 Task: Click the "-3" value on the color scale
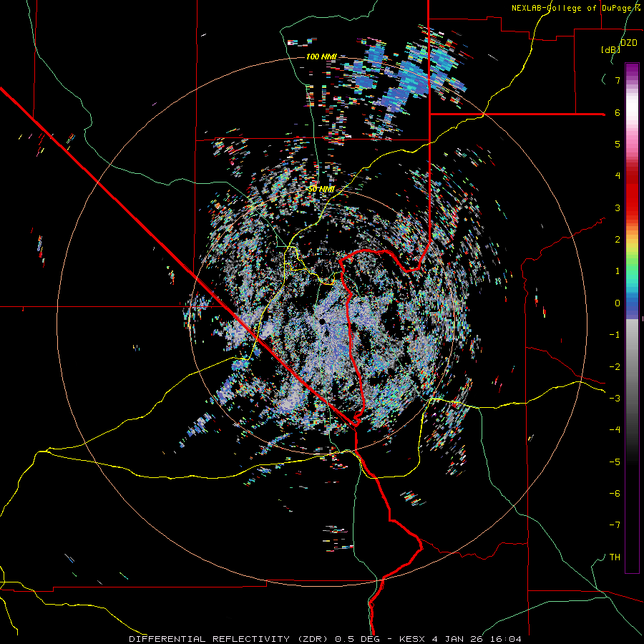point(615,399)
